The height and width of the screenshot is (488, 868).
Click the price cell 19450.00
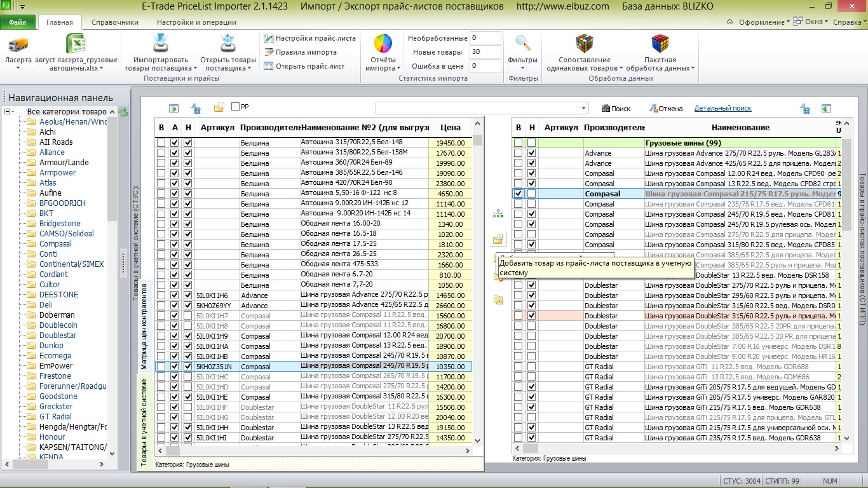451,143
